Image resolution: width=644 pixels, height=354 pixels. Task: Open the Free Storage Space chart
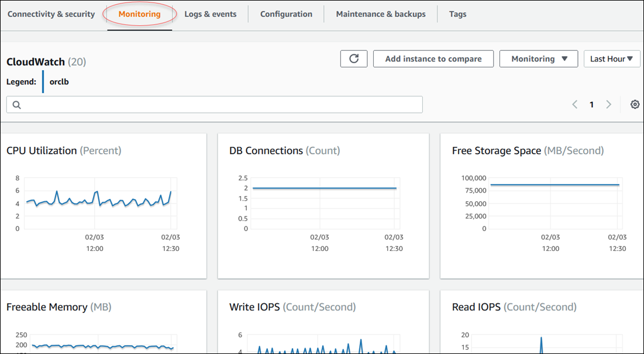542,205
